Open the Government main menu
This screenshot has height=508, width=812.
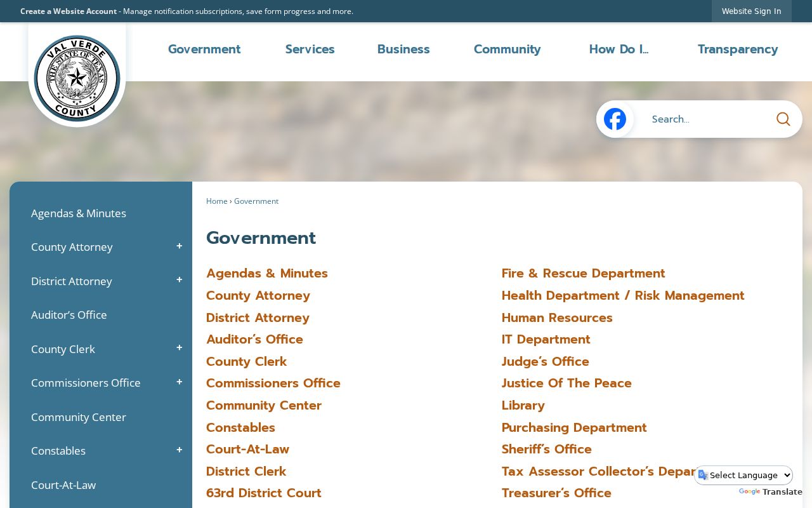(x=204, y=50)
